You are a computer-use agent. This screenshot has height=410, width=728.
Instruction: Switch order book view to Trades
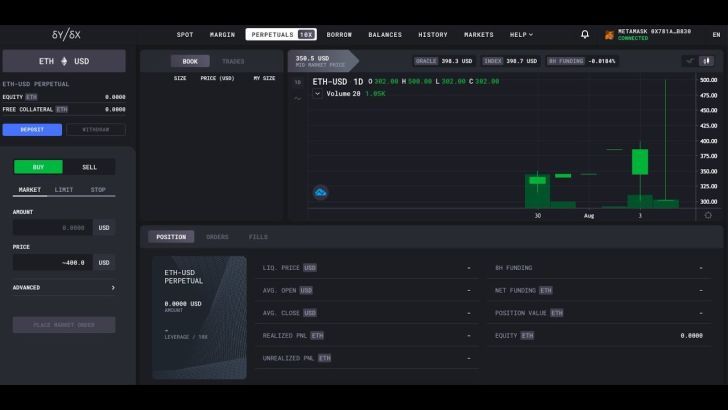point(233,61)
